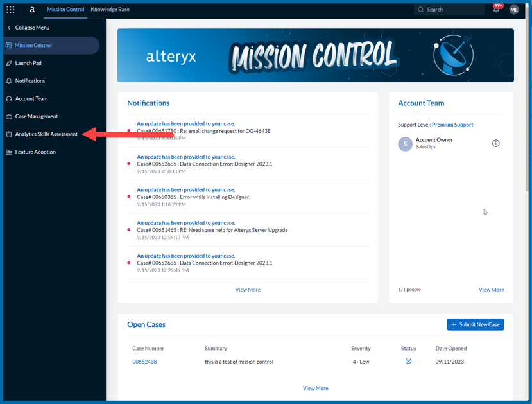532x404 pixels.
Task: Click the Mission Control sidebar icon
Action: click(x=9, y=45)
